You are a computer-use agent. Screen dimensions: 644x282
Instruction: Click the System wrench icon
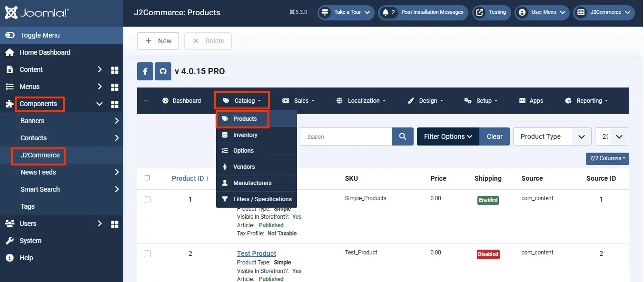tap(10, 241)
